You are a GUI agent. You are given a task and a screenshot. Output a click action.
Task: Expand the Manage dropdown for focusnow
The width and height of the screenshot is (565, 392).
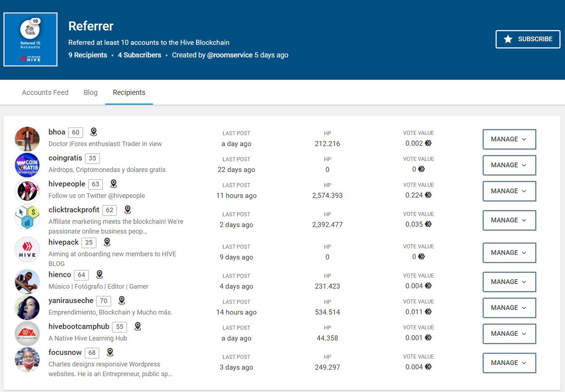pyautogui.click(x=509, y=363)
